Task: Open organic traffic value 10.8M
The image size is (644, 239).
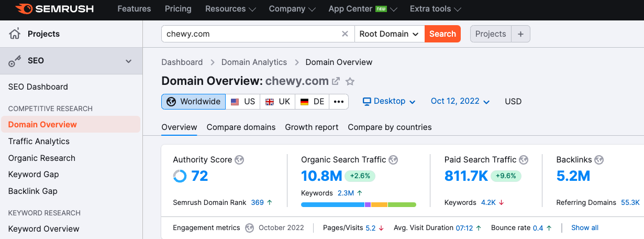Action: (x=321, y=176)
